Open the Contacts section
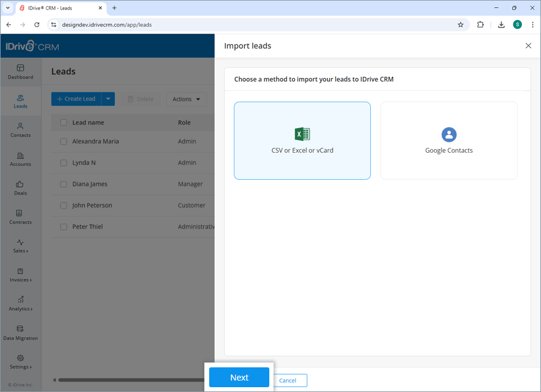This screenshot has height=392, width=541. [20, 129]
